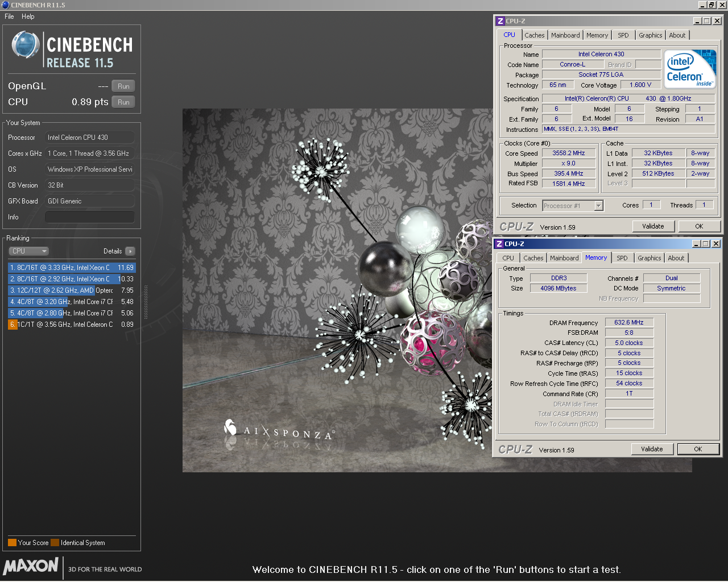Image resolution: width=728 pixels, height=582 pixels.
Task: Select ranking row 12C/12T @ 2.62 GHz AMD Opteron
Action: [x=72, y=290]
